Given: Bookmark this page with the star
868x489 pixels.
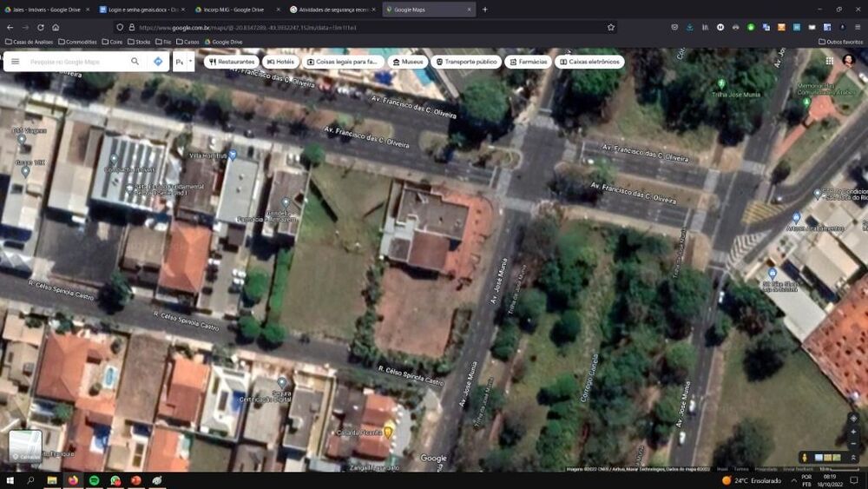Looking at the screenshot, I should click(610, 27).
